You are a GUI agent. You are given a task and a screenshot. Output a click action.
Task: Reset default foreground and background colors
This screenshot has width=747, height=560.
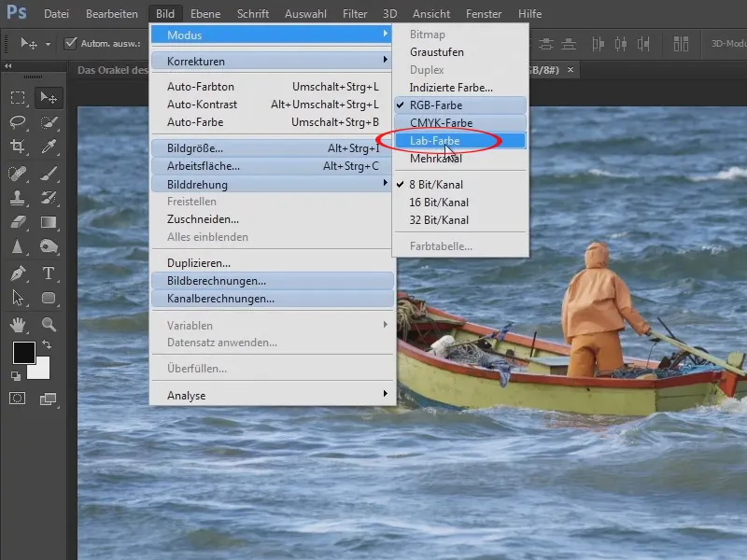tap(16, 376)
